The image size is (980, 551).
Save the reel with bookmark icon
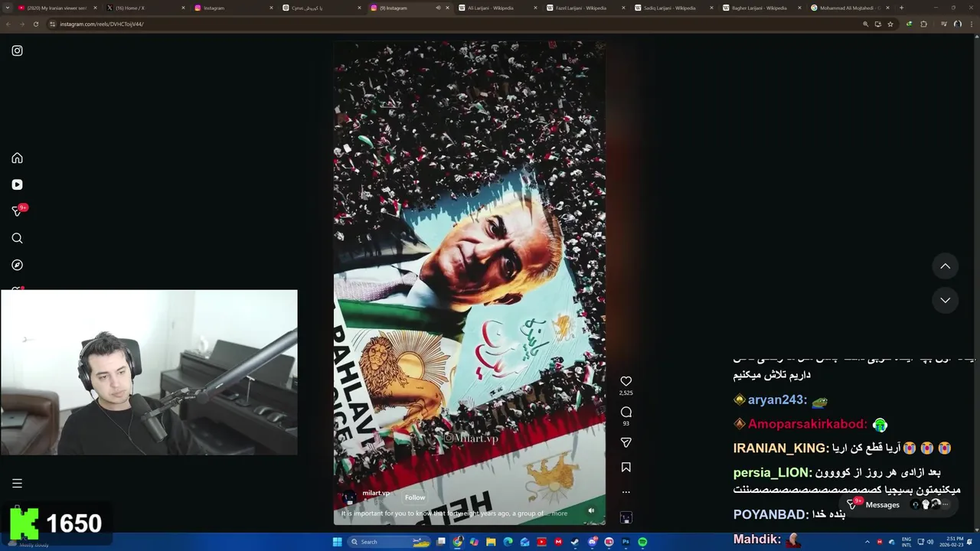626,467
